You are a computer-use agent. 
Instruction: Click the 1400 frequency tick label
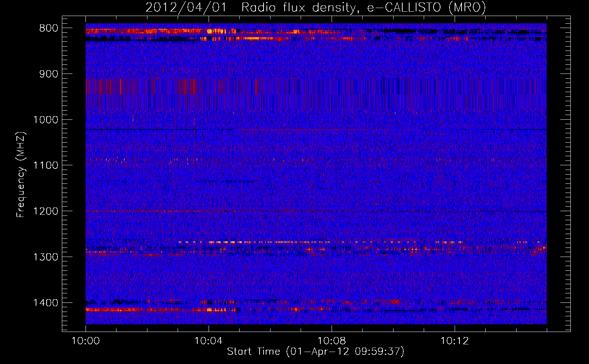[x=46, y=303]
